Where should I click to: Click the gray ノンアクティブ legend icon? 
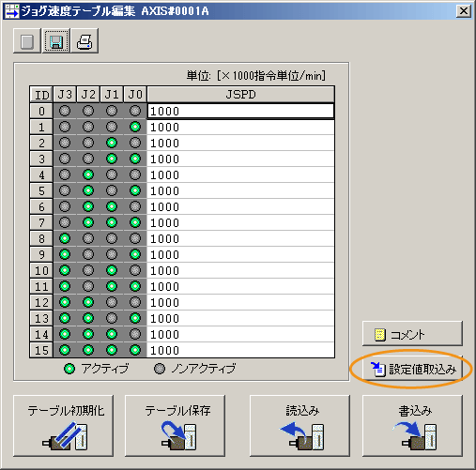[160, 369]
